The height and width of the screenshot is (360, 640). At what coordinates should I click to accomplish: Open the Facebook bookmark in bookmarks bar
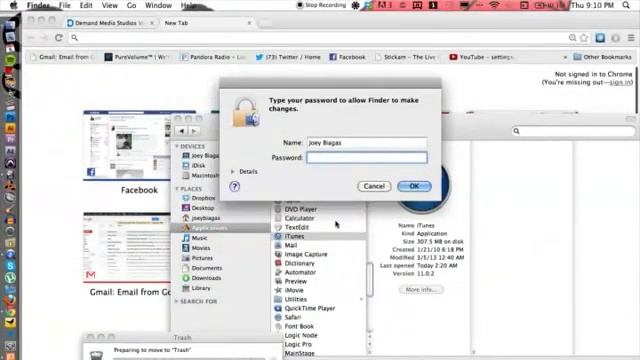(x=347, y=57)
